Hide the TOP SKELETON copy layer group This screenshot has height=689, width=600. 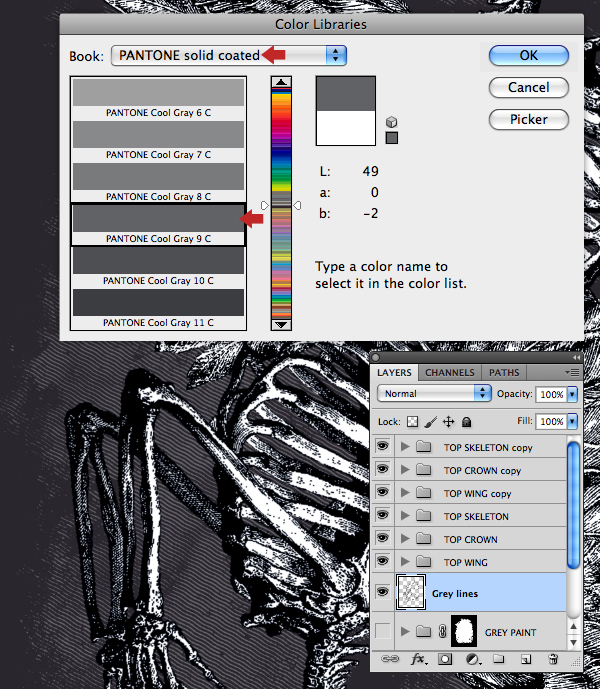tap(382, 446)
